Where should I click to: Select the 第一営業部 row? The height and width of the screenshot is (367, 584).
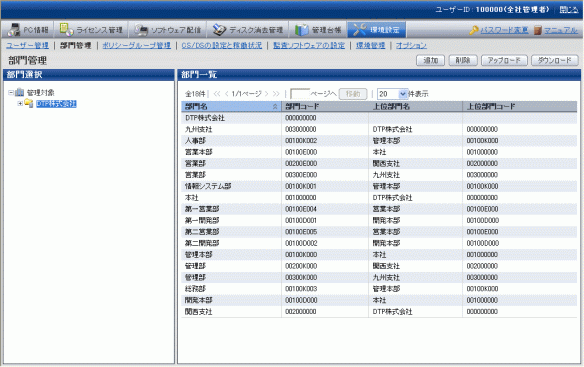pos(379,209)
